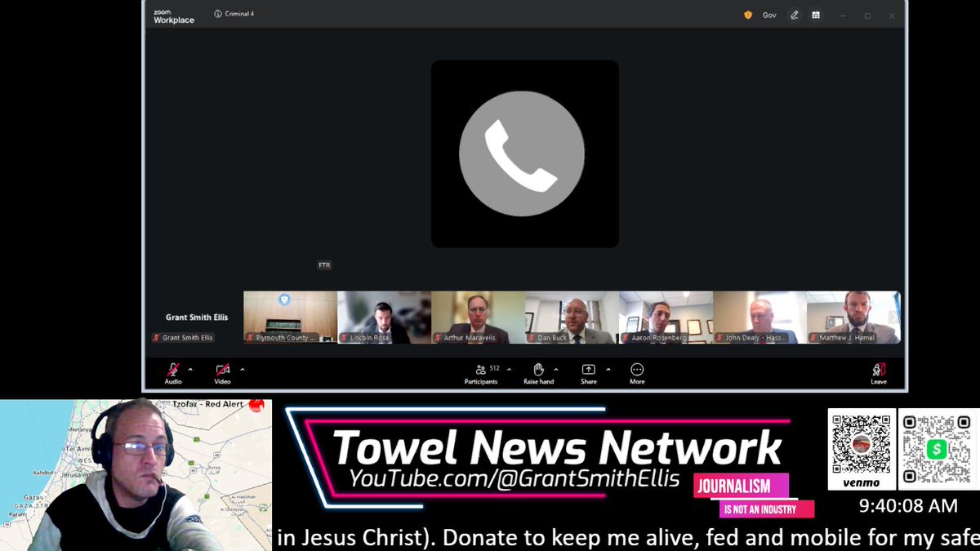This screenshot has height=551, width=980.
Task: Raise hand in the meeting
Action: 538,374
